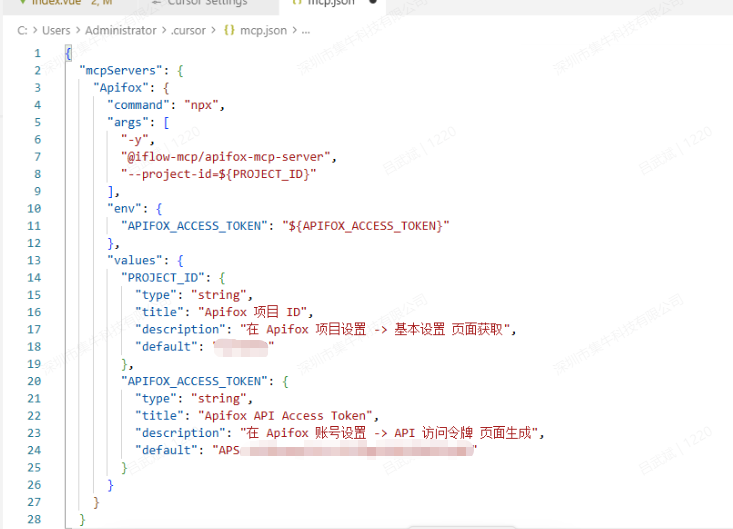The height and width of the screenshot is (529, 733).
Task: Click the "command" key
Action: click(x=138, y=105)
